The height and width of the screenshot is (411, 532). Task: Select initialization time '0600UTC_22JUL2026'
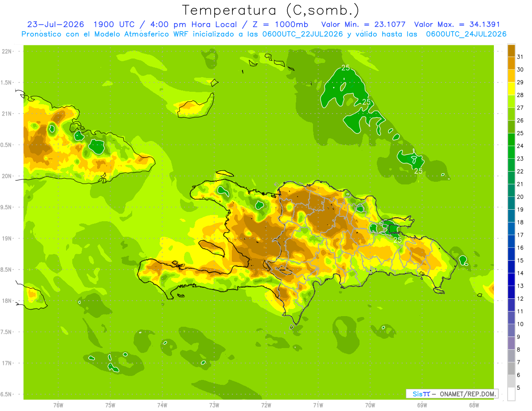(x=303, y=34)
